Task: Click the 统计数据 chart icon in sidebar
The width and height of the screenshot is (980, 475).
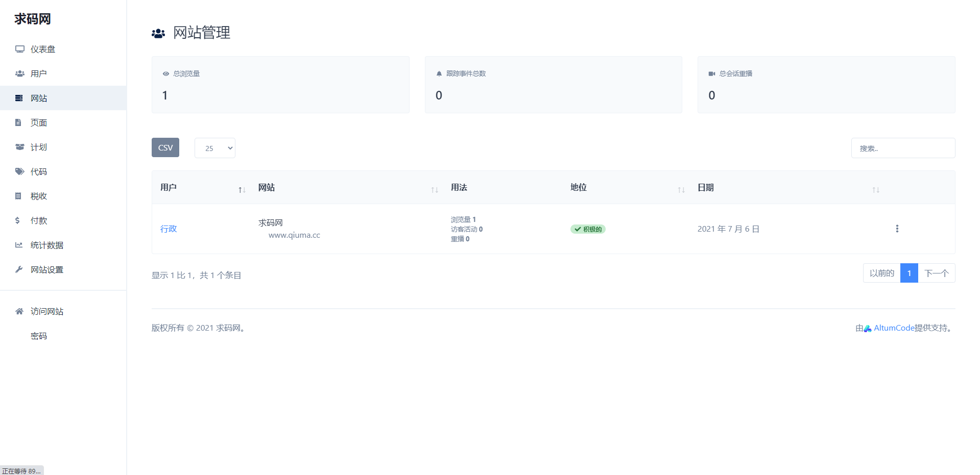Action: point(19,245)
